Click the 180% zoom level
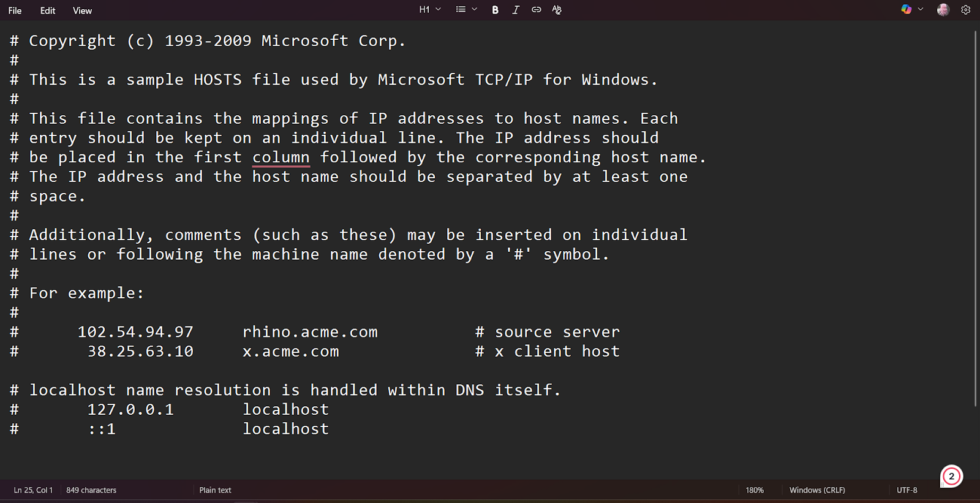Screen dimensions: 980x503 [x=755, y=490]
